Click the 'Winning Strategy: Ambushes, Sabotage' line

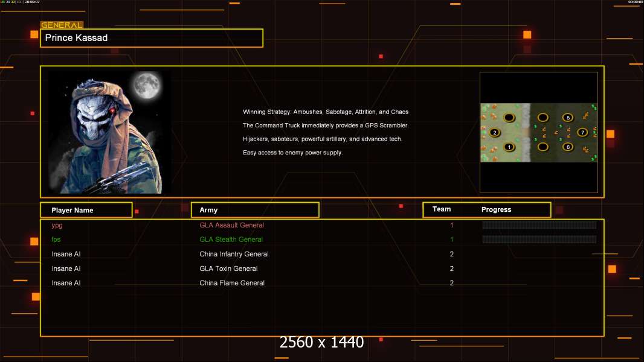[x=326, y=112]
